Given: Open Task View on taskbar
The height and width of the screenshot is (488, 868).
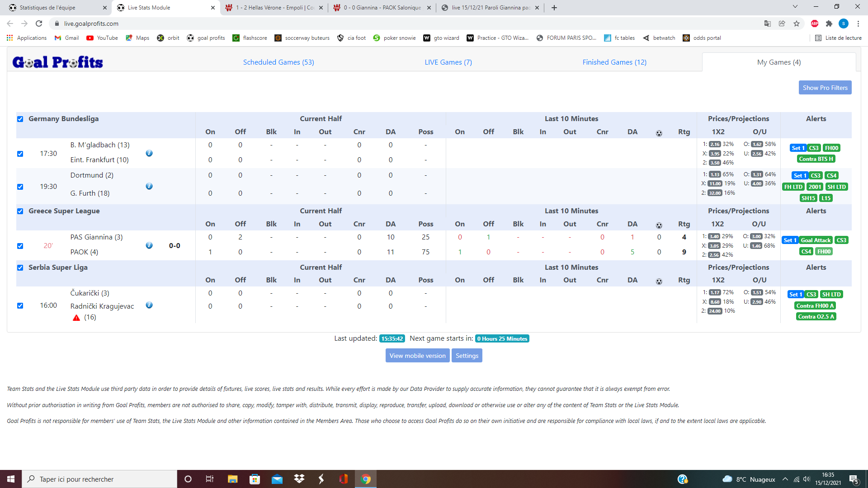Looking at the screenshot, I should click(210, 479).
